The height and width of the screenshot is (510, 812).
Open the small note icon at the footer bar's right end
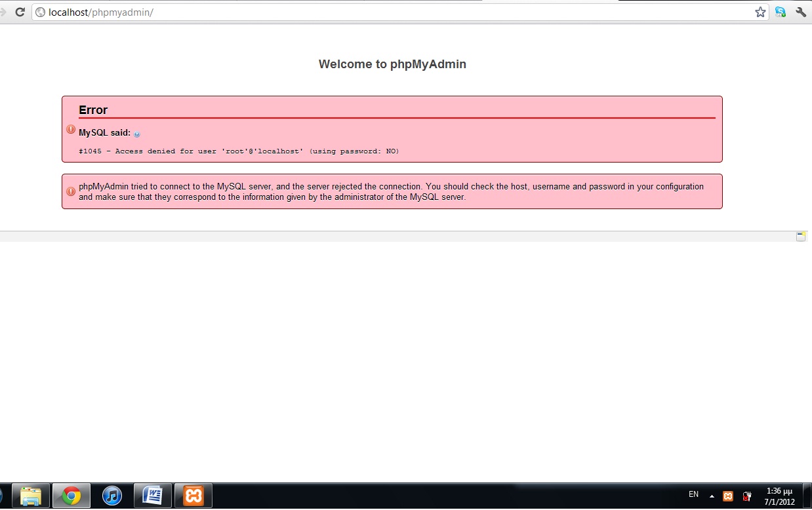click(x=801, y=236)
